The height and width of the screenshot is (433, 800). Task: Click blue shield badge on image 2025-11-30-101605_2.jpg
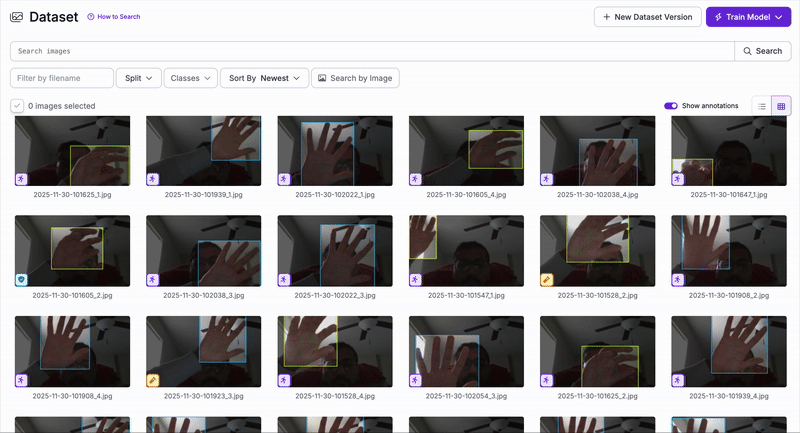click(x=21, y=279)
